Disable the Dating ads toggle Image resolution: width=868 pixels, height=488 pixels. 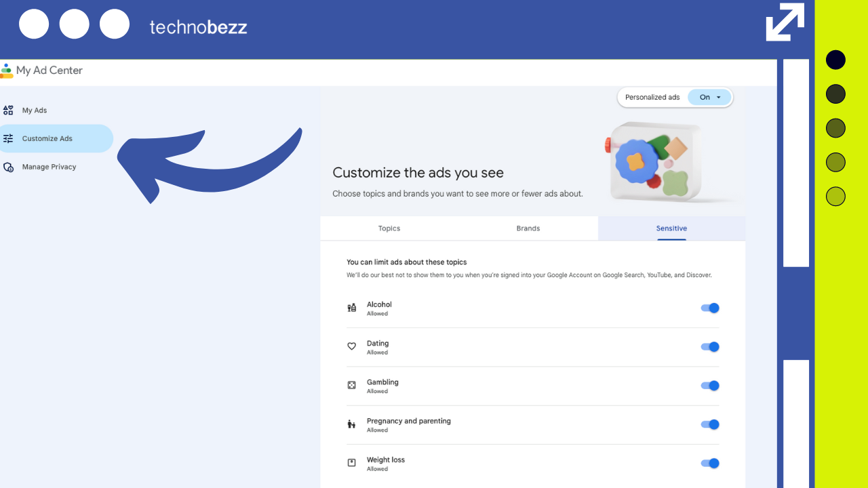[709, 346]
